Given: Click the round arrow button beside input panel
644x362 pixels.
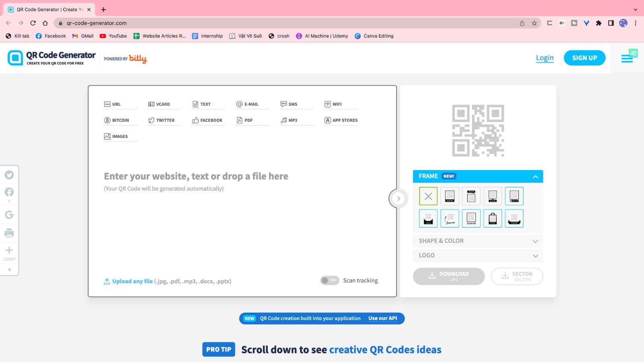Looking at the screenshot, I should coord(398,198).
